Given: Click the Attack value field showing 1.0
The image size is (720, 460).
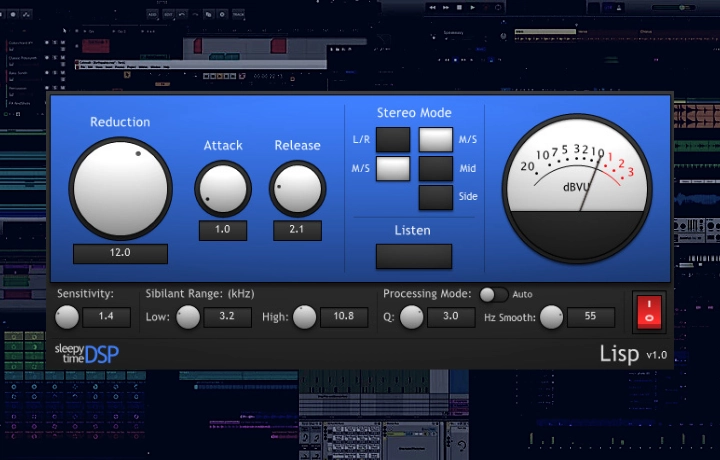Looking at the screenshot, I should coord(223,230).
